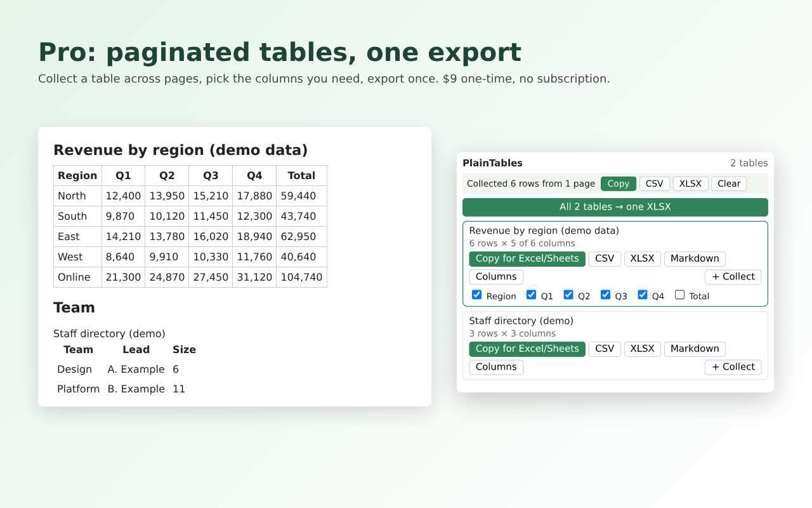Viewport: 812px width, 508px height.
Task: Click the PlainTables panel title
Action: 493,163
